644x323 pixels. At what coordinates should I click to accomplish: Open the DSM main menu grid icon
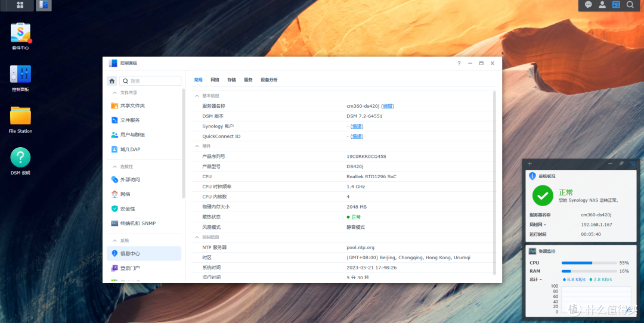20,5
